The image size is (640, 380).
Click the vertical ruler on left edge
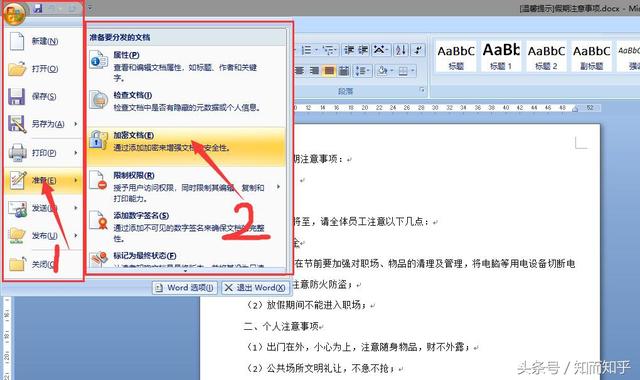click(7, 338)
